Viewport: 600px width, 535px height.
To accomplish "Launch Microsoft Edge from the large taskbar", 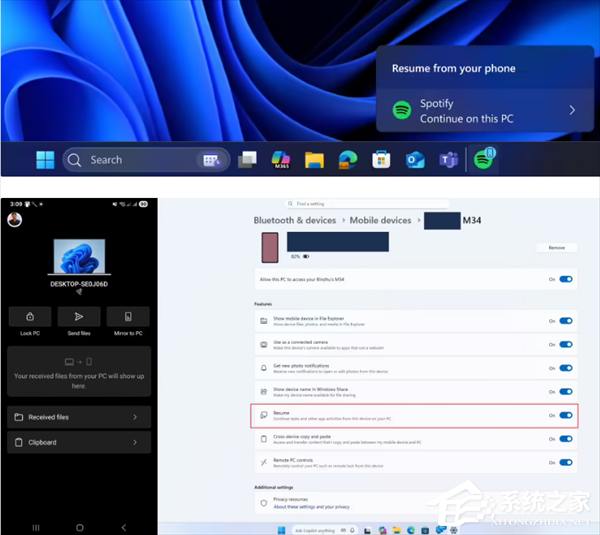I will point(347,160).
